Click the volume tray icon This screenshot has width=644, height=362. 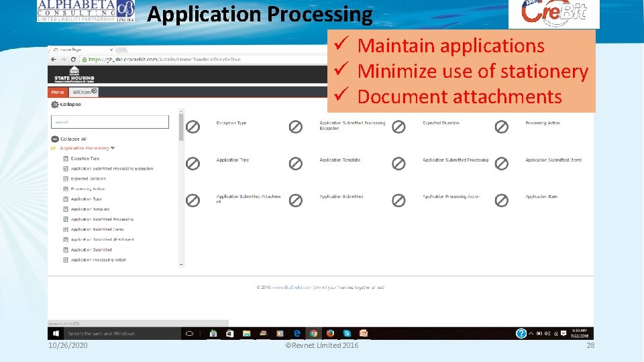(x=547, y=333)
